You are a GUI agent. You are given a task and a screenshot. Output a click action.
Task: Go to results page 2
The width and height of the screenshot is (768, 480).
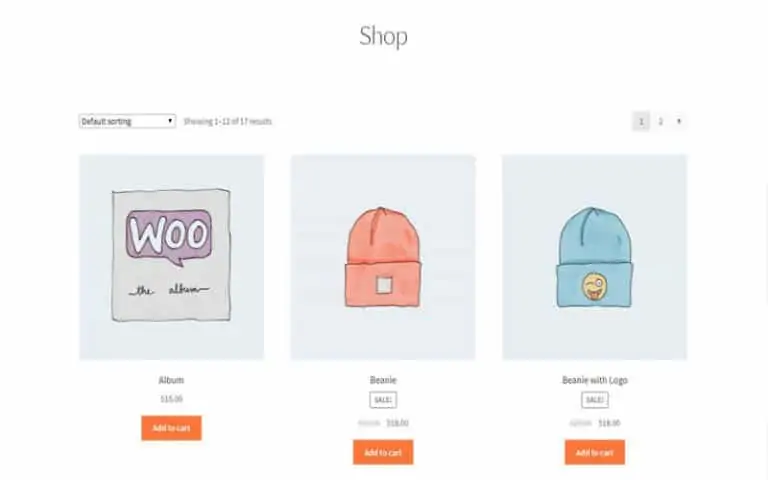(660, 121)
